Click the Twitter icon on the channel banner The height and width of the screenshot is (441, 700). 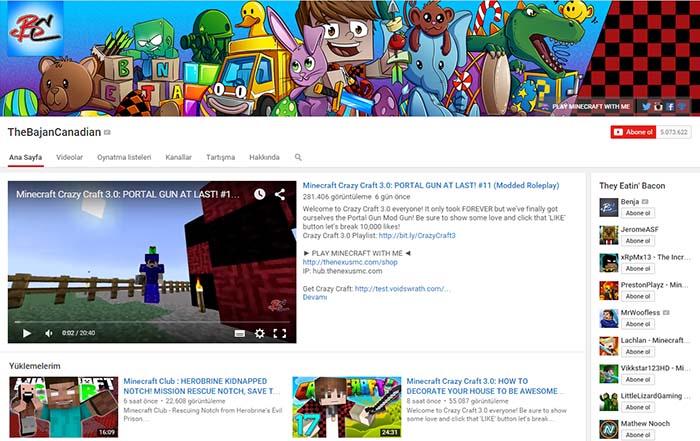pyautogui.click(x=647, y=106)
